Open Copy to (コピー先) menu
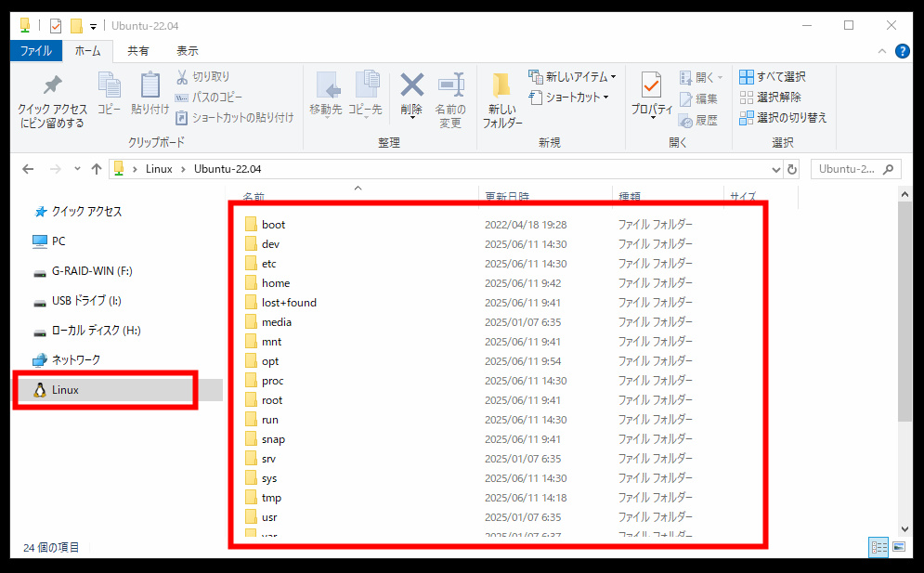The image size is (924, 573). [x=365, y=95]
